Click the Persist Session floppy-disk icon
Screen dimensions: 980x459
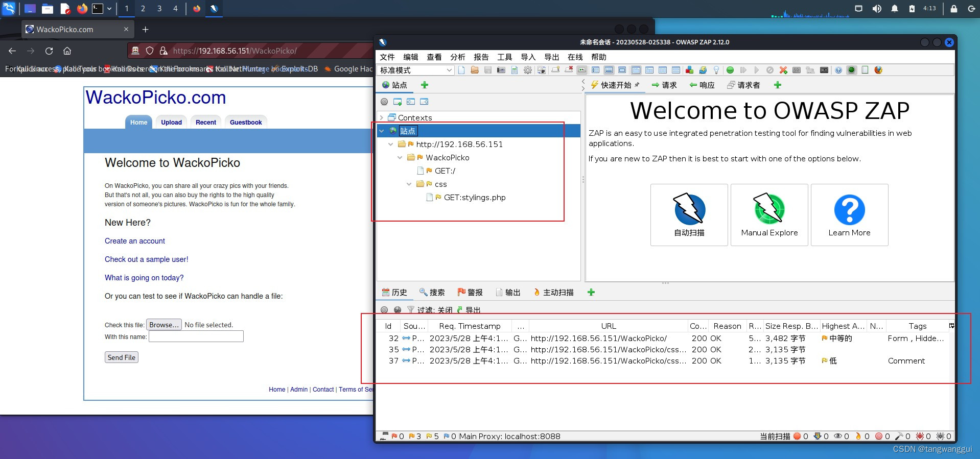coord(488,70)
